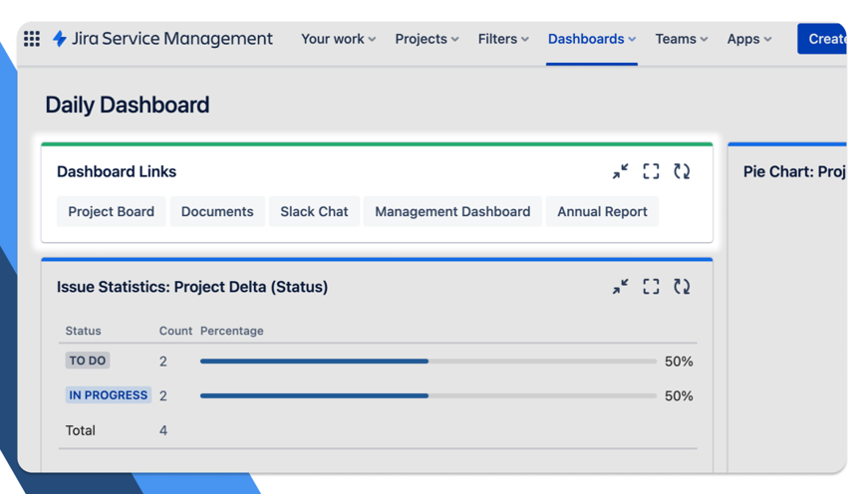Expand the Projects menu
Viewport: 868px width, 494px height.
(427, 39)
